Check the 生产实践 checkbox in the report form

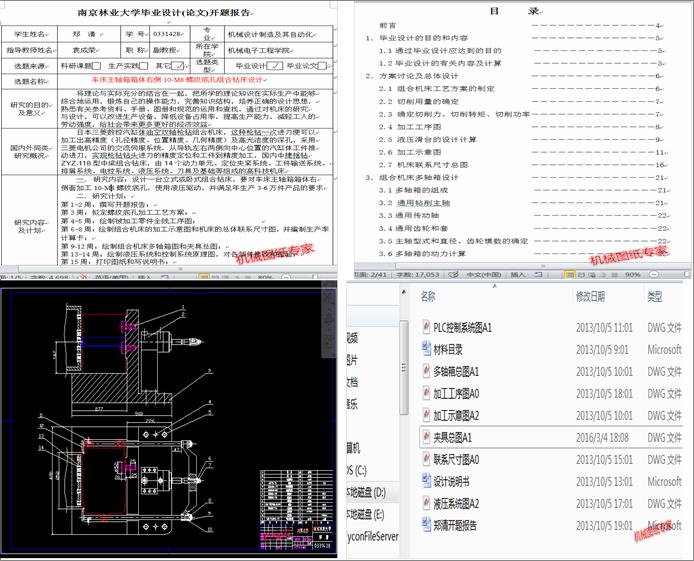click(143, 66)
